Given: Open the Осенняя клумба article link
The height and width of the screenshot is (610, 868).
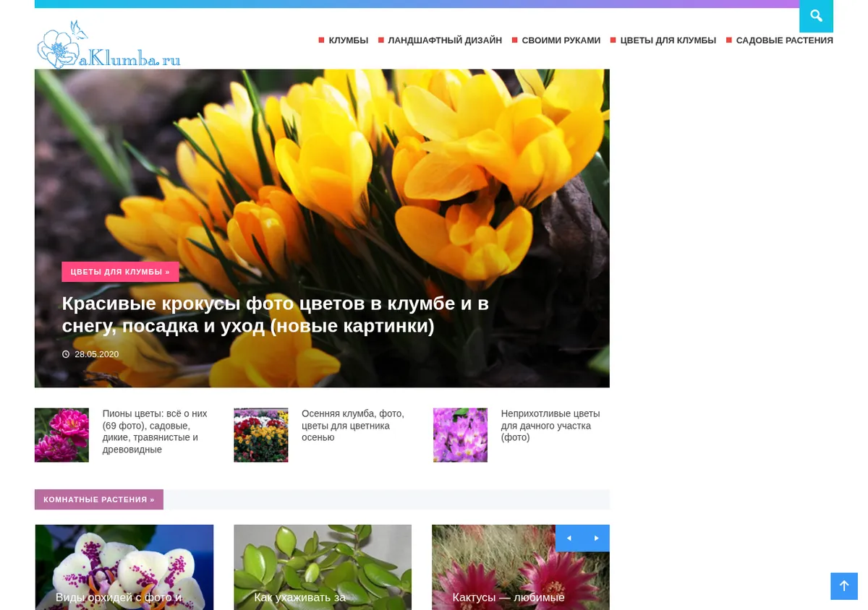Looking at the screenshot, I should click(353, 426).
